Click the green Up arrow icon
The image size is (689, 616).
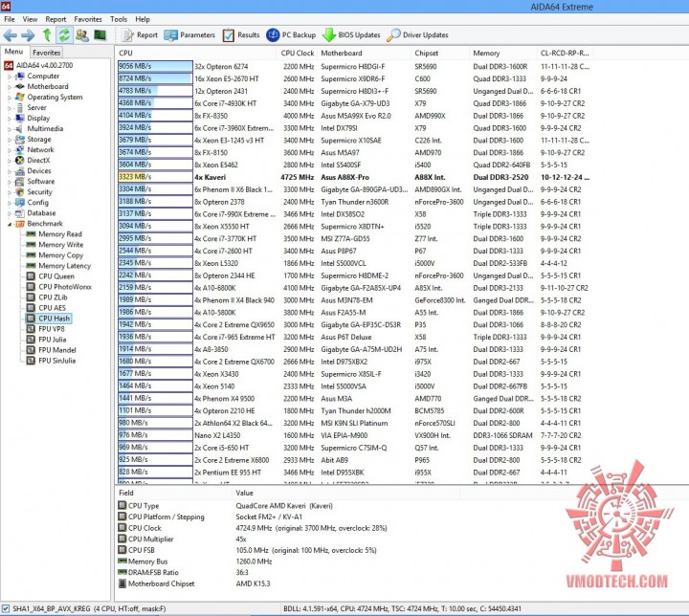click(47, 34)
